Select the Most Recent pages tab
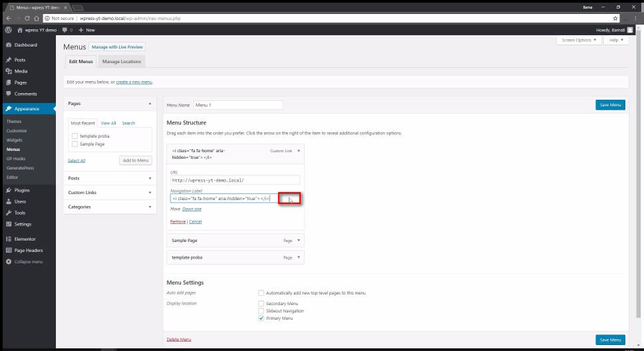This screenshot has height=351, width=644. click(x=82, y=123)
